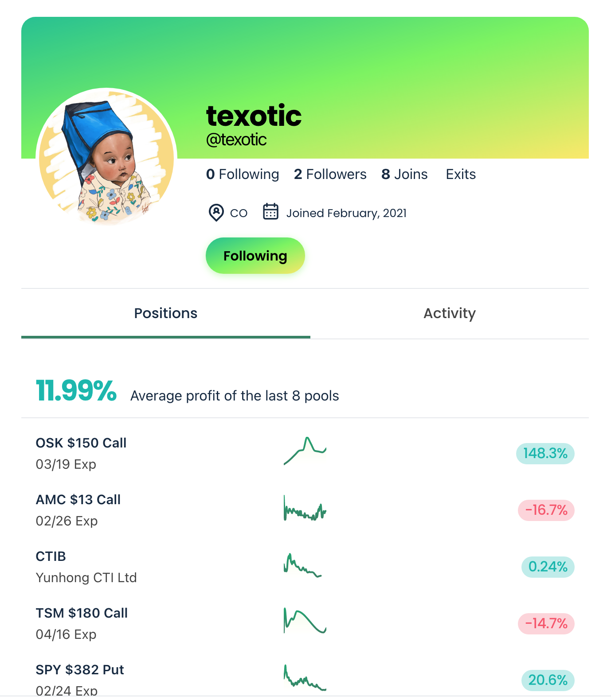View the 2 Followers list
Viewport: 611px width, 700px height.
(330, 174)
